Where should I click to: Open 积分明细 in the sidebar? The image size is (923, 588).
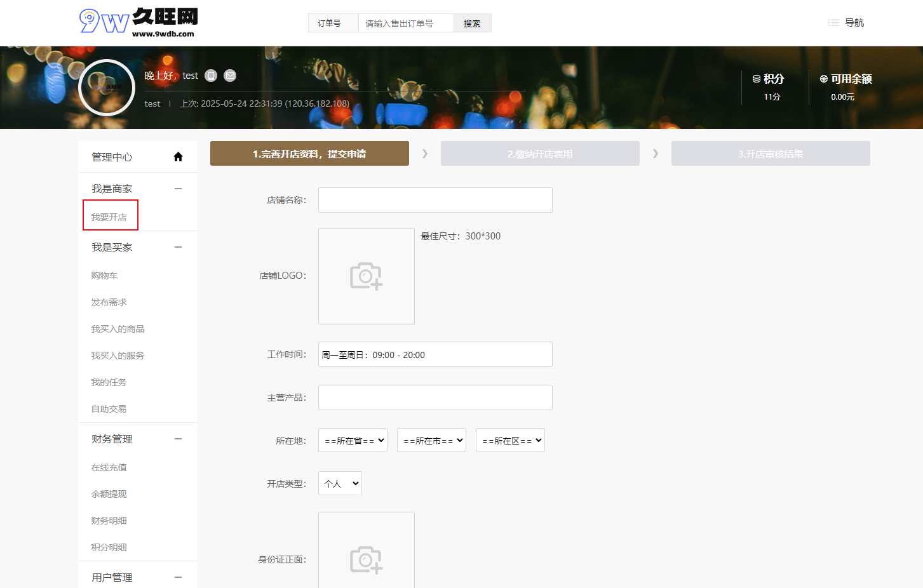click(109, 547)
